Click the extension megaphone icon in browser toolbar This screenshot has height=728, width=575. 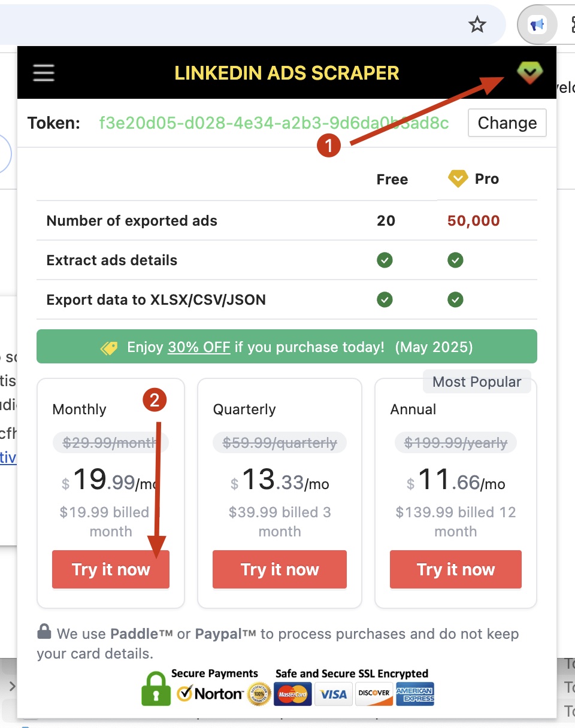tap(537, 25)
